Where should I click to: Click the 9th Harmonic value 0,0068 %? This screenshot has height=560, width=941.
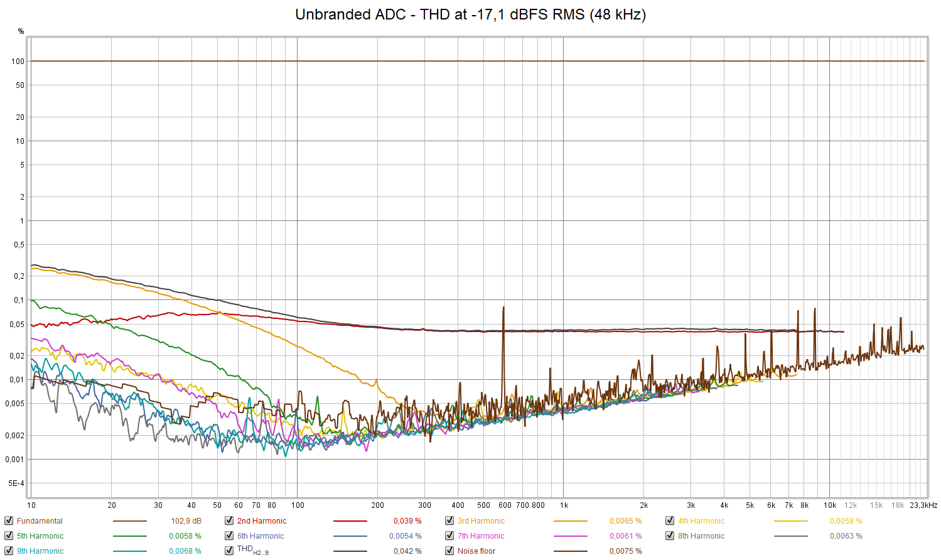[x=185, y=551]
